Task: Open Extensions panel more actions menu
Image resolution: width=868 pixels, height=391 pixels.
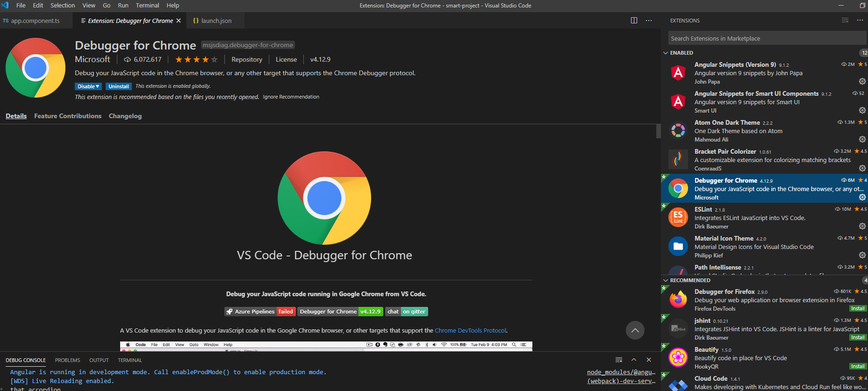Action: tap(860, 21)
